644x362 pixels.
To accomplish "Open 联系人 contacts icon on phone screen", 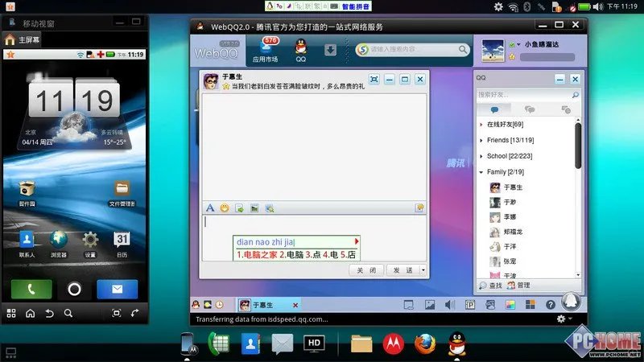I will (27, 244).
